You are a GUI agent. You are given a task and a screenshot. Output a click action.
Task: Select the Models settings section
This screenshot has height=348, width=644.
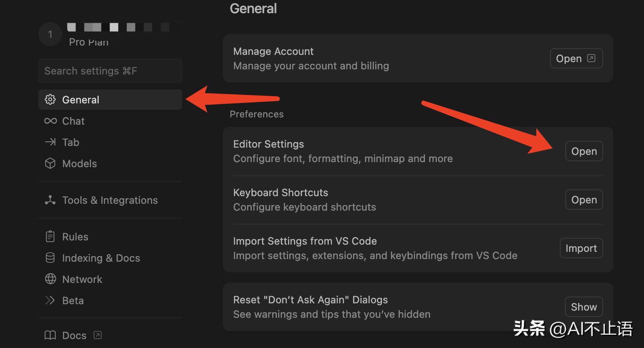(79, 163)
